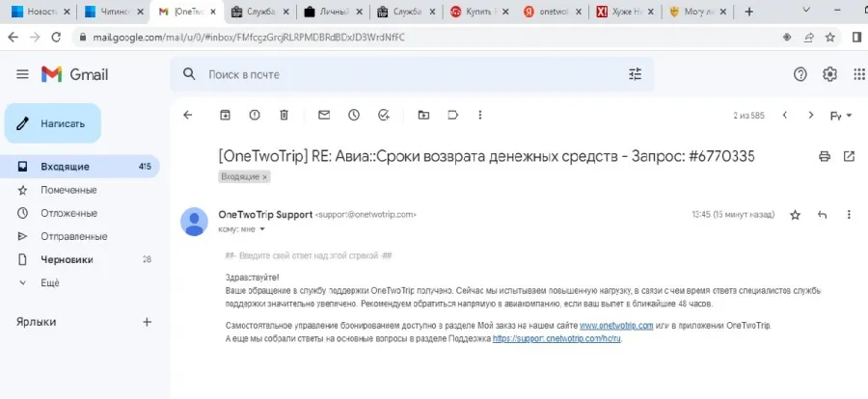Report this email as spam

(254, 115)
